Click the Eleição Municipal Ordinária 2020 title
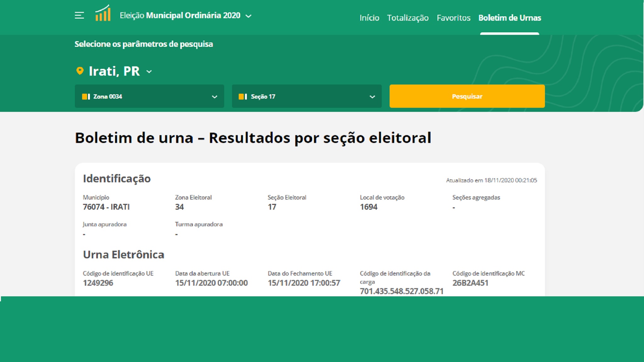Viewport: 644px width, 362px height. point(180,15)
